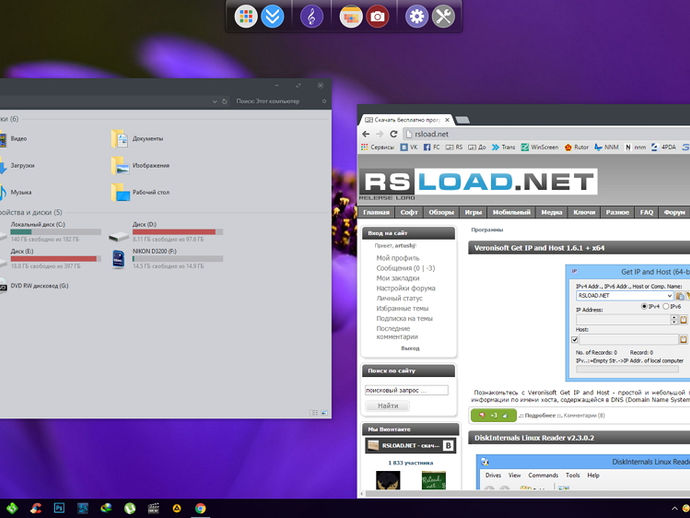The width and height of the screenshot is (690, 518).
Task: Open the yellow AIMP taskbar icon
Action: point(177,509)
